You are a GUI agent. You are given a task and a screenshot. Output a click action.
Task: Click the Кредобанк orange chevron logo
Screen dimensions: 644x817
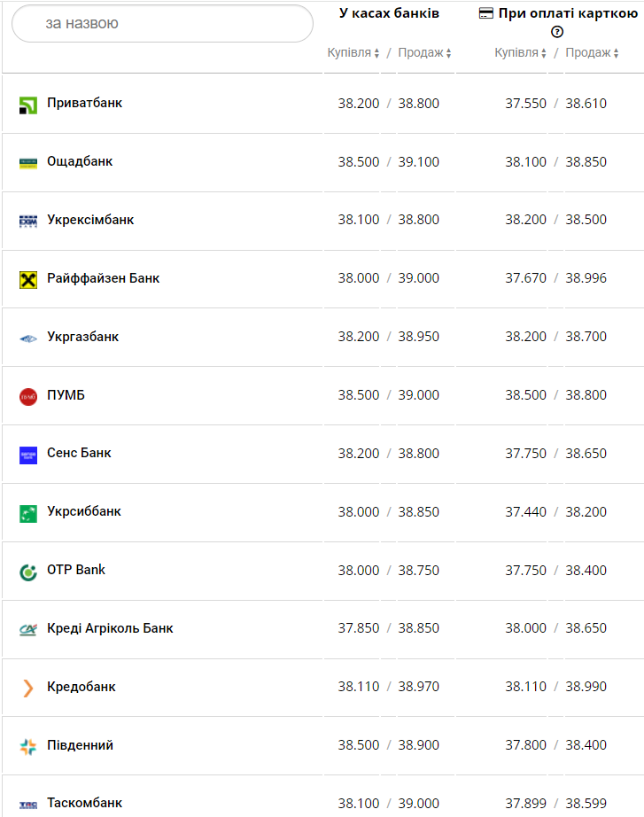pos(28,688)
